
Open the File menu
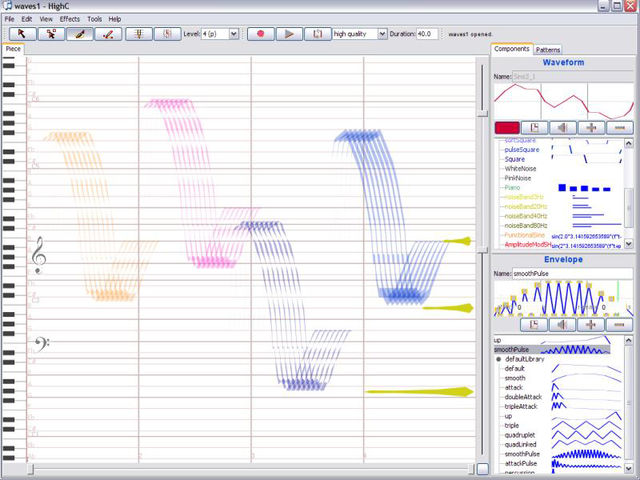click(x=9, y=19)
